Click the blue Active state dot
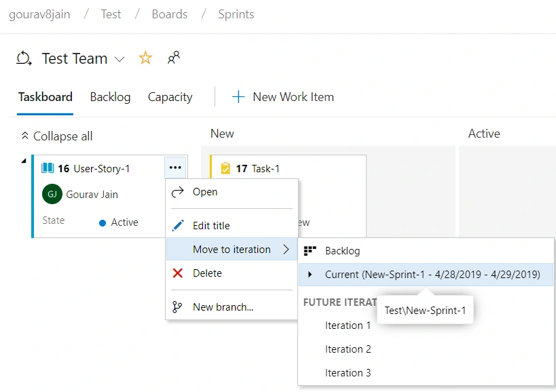556x392 pixels. point(103,222)
